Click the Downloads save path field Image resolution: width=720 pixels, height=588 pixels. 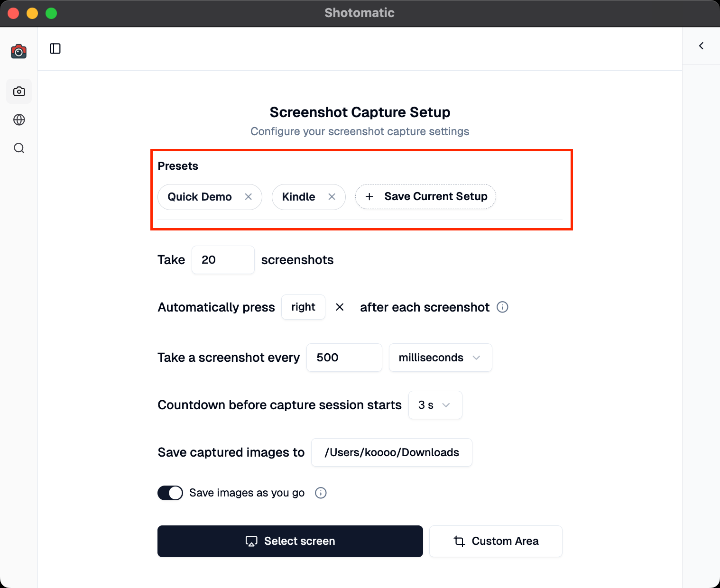pyautogui.click(x=391, y=452)
